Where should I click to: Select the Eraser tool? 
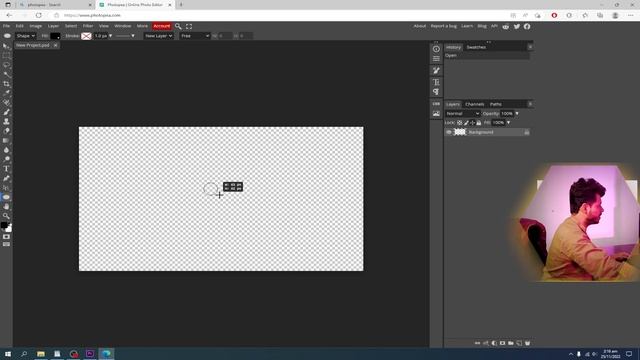pyautogui.click(x=6, y=131)
